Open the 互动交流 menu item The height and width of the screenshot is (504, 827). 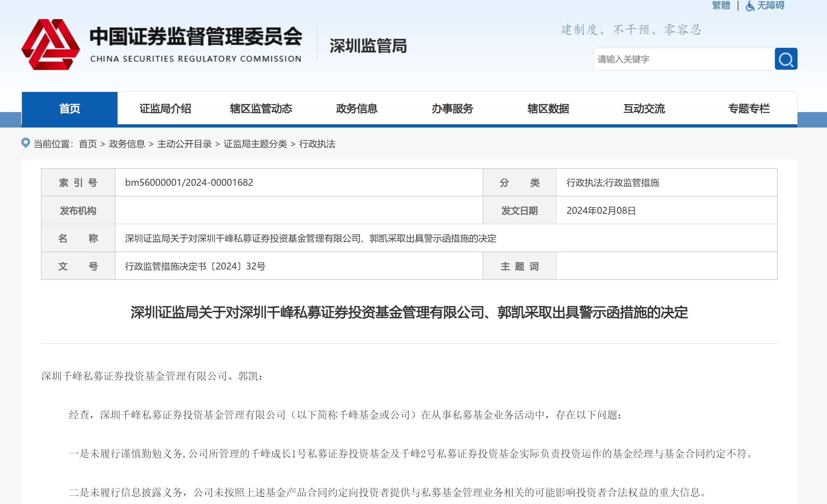coord(644,108)
